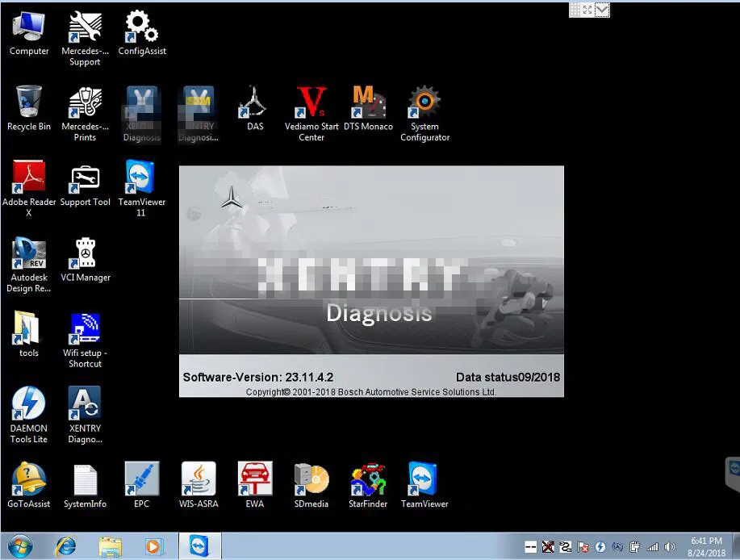Open Internet Explorer from the taskbar
The width and height of the screenshot is (740, 560).
coord(66,546)
